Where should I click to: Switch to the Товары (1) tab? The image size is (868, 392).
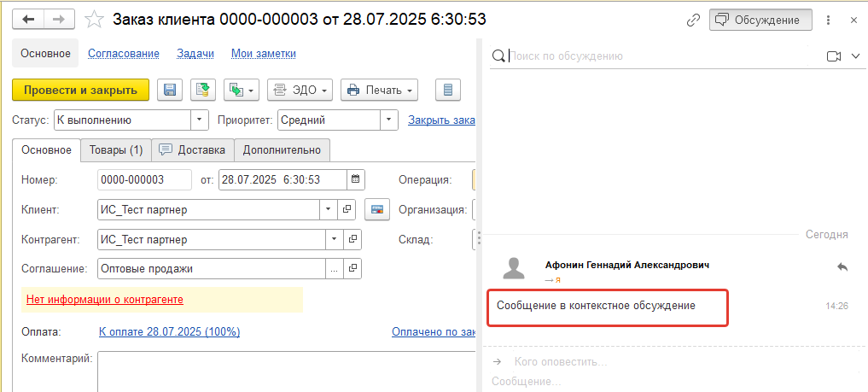[x=116, y=150]
